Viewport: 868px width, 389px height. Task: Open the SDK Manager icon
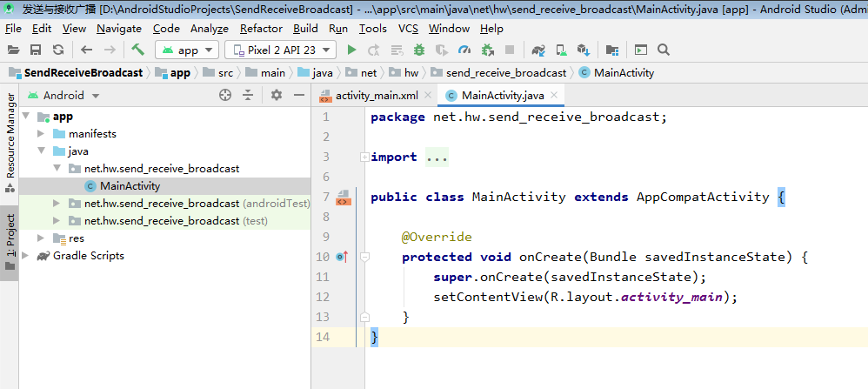coord(584,50)
